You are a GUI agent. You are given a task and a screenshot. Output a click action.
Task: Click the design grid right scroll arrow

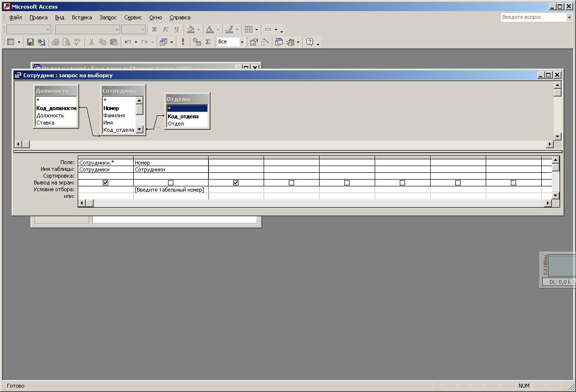(x=548, y=203)
